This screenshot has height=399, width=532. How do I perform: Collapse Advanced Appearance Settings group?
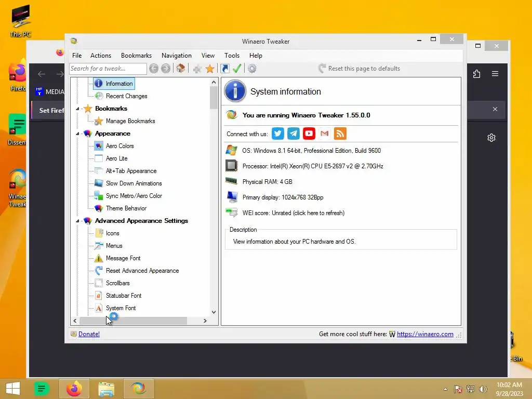[78, 221]
